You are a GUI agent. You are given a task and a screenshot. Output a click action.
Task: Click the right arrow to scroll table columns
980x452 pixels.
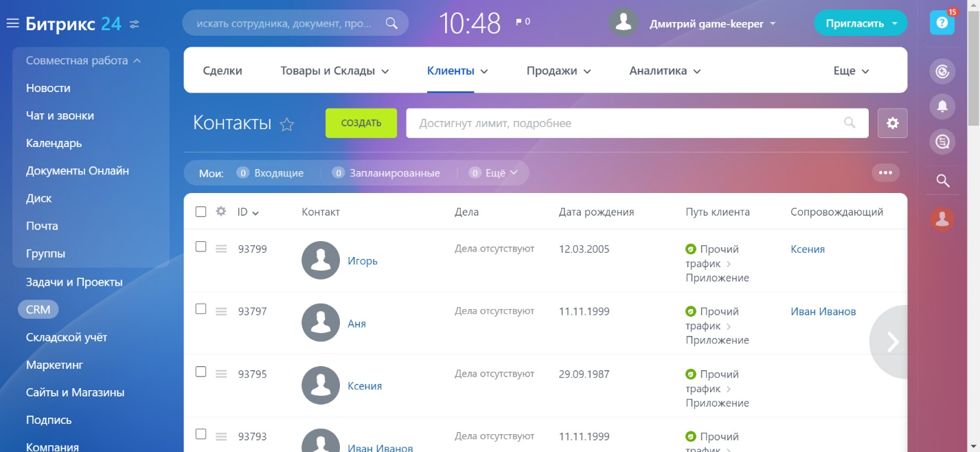891,341
